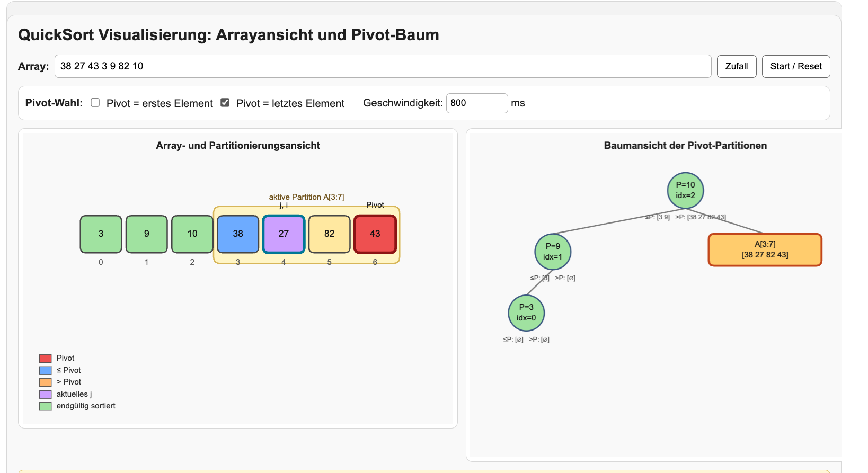Click the index label 0 under the array
868x473 pixels.
pos(101,262)
